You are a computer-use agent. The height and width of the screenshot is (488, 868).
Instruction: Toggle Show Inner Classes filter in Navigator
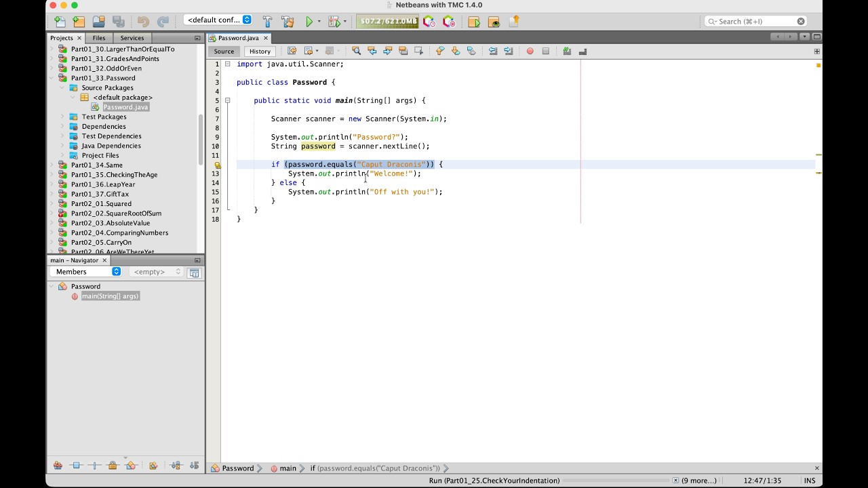click(131, 466)
